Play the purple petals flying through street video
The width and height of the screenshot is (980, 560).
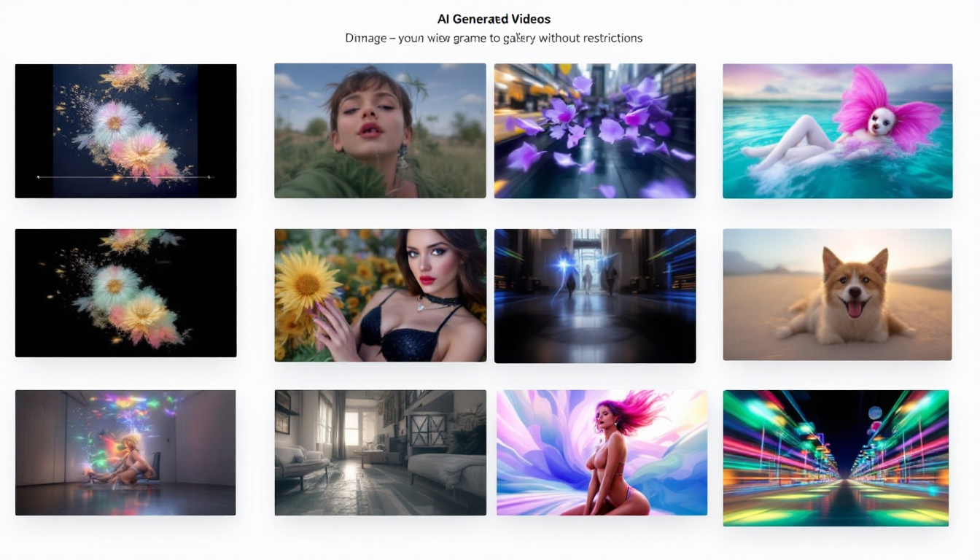tap(594, 131)
